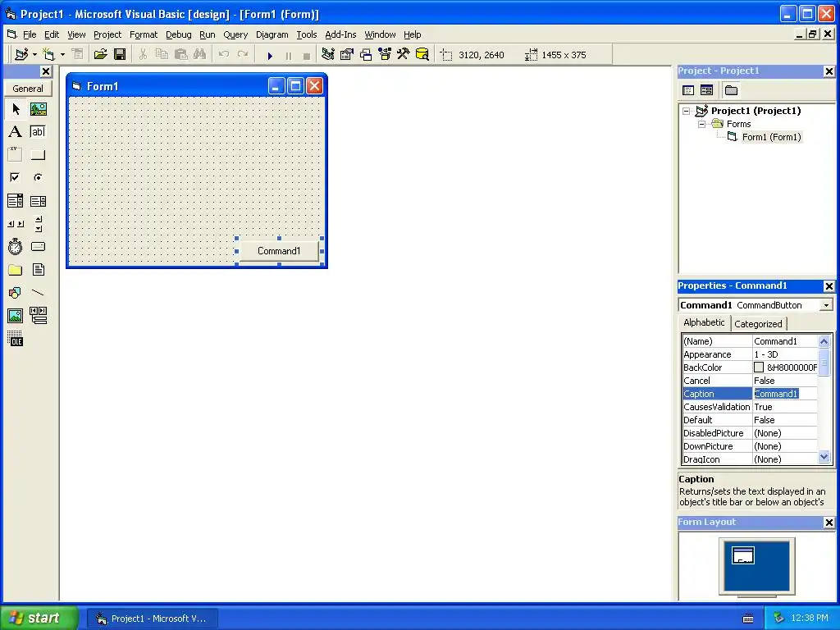Click the Command1 button on Form1
This screenshot has height=630, width=840.
point(279,251)
